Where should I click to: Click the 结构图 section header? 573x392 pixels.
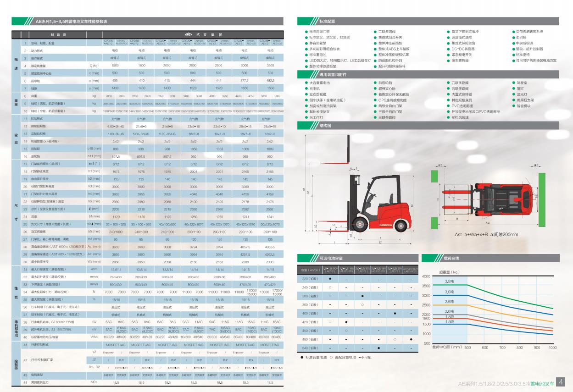[x=325, y=126]
